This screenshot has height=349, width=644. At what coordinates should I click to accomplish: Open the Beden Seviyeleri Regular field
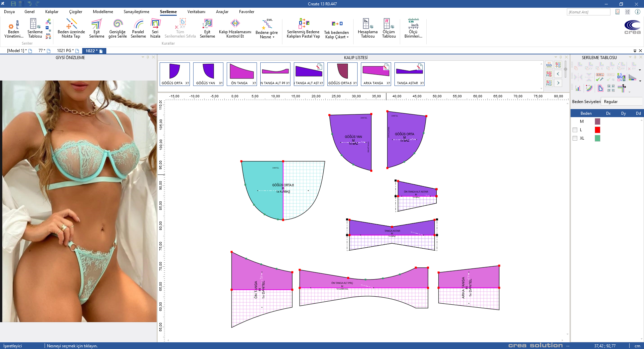[x=621, y=102]
